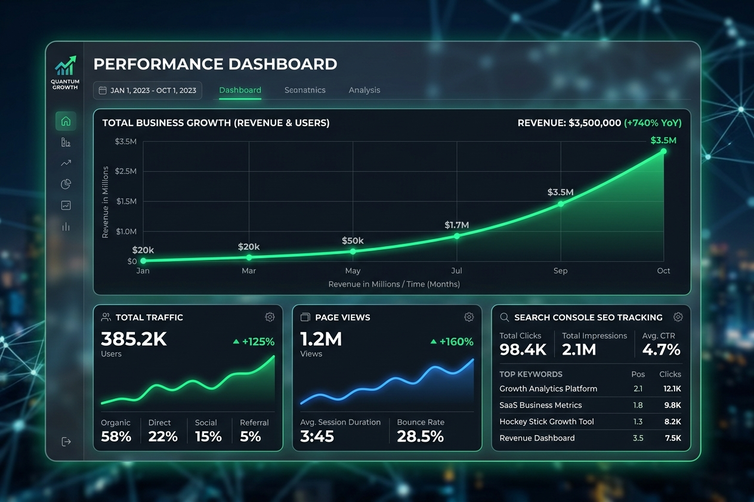Image resolution: width=754 pixels, height=502 pixels.
Task: Select the trending line arrow sidebar icon
Action: [x=66, y=163]
